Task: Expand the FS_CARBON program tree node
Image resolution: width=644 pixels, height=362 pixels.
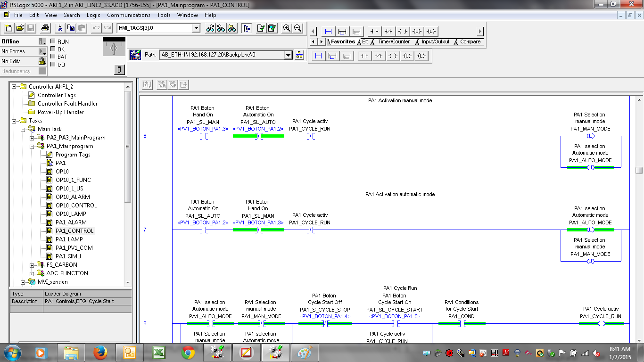Action: (32, 265)
